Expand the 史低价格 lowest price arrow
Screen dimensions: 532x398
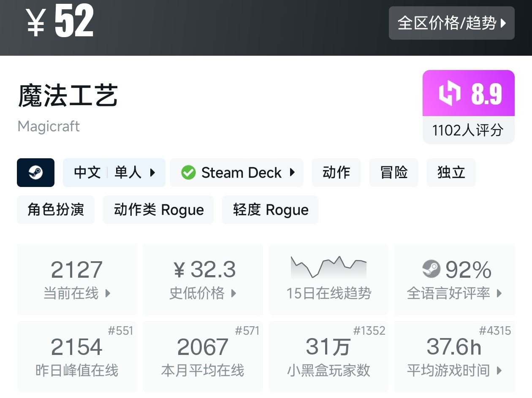point(233,293)
